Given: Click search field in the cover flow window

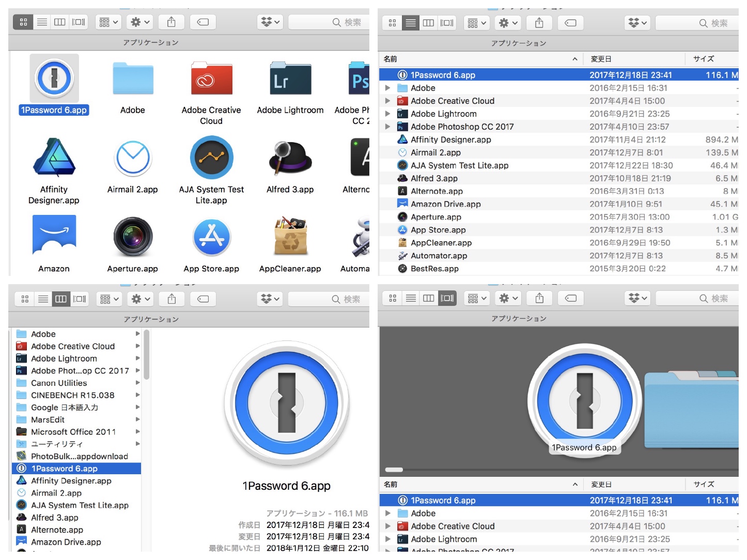Looking at the screenshot, I should (697, 298).
